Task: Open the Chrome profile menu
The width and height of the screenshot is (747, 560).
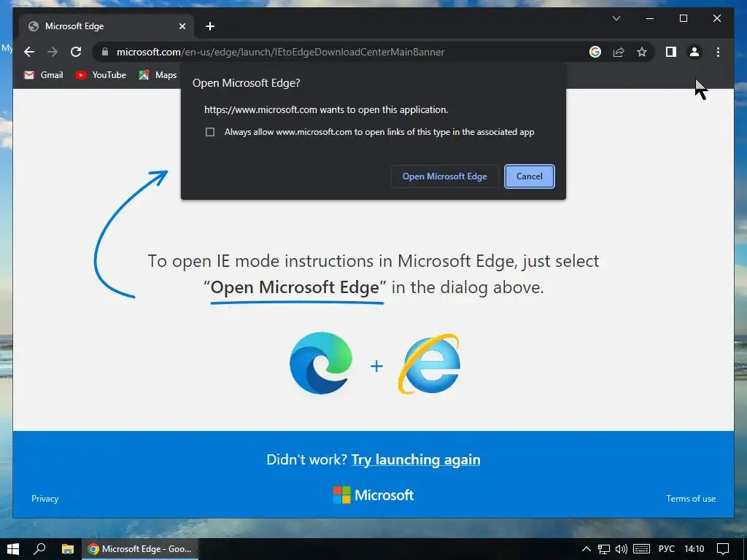Action: pyautogui.click(x=694, y=52)
